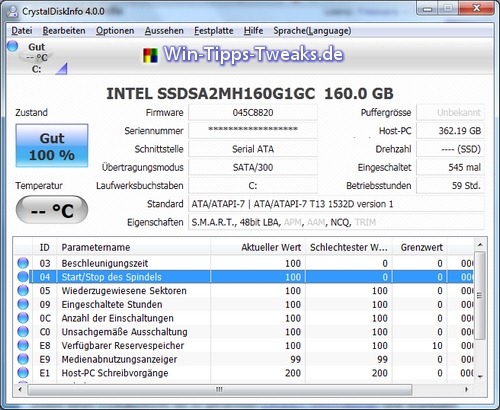500x410 pixels.
Task: Sort by the Parametername column header
Action: coord(134,247)
